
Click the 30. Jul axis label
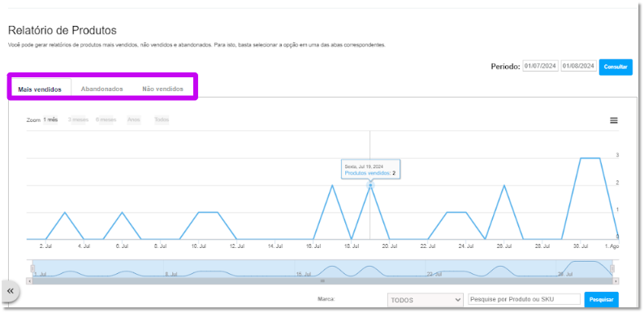coord(581,246)
